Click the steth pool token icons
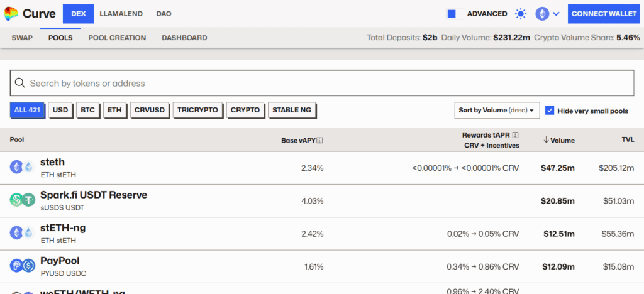This screenshot has width=644, height=294. tap(23, 167)
